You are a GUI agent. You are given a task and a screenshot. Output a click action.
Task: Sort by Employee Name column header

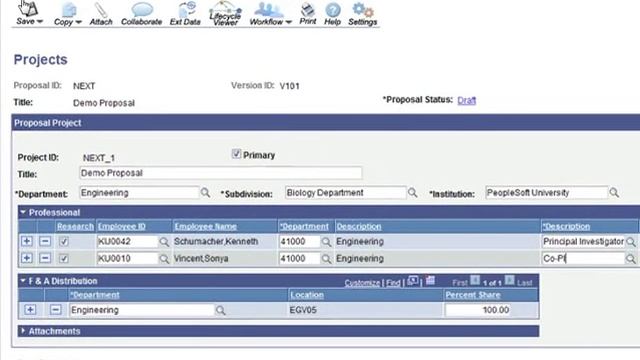(x=205, y=227)
